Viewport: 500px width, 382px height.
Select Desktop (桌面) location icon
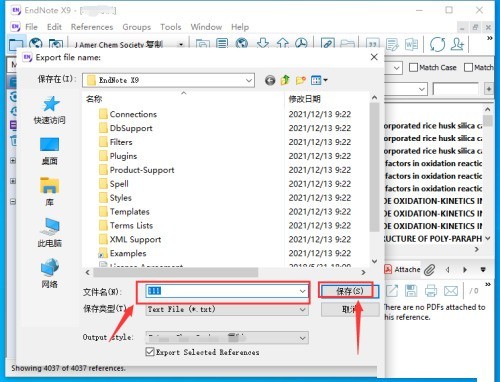[49, 144]
